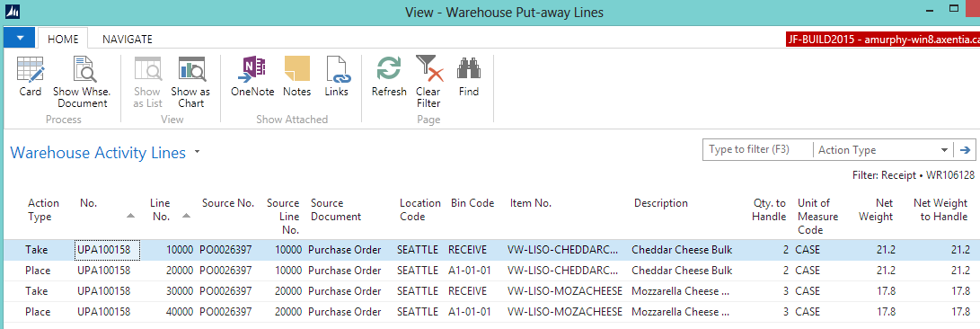Click the Qty. to Handle header
The height and width of the screenshot is (329, 980).
click(x=770, y=209)
